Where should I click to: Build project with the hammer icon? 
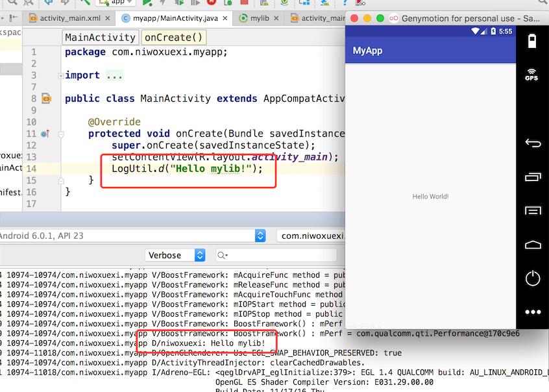pos(85,3)
